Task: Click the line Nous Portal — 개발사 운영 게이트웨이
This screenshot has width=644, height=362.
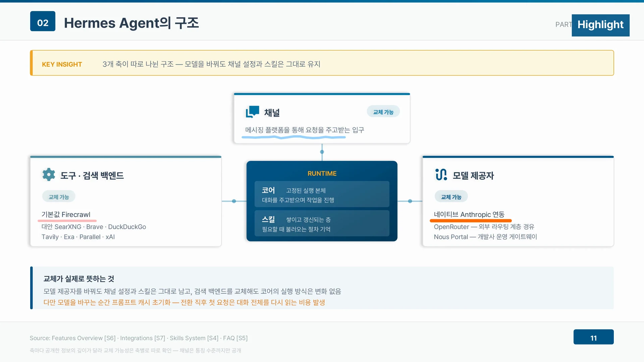Action: (x=485, y=237)
